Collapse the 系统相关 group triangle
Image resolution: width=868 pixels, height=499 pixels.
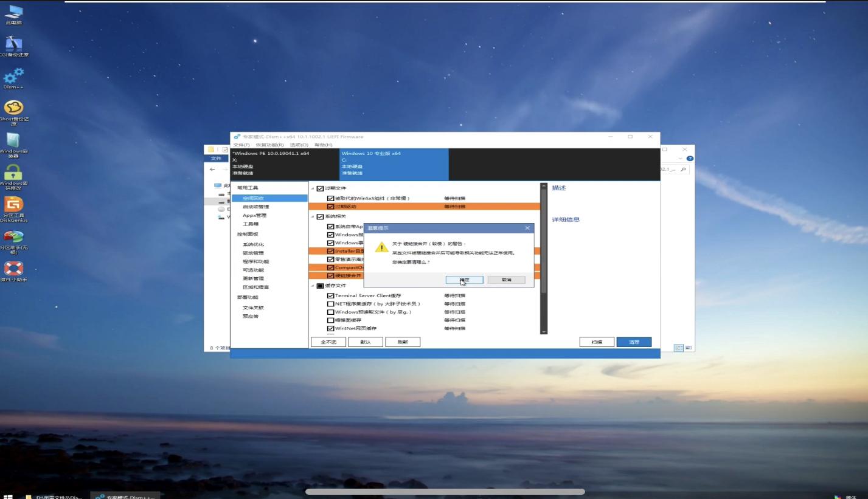313,216
